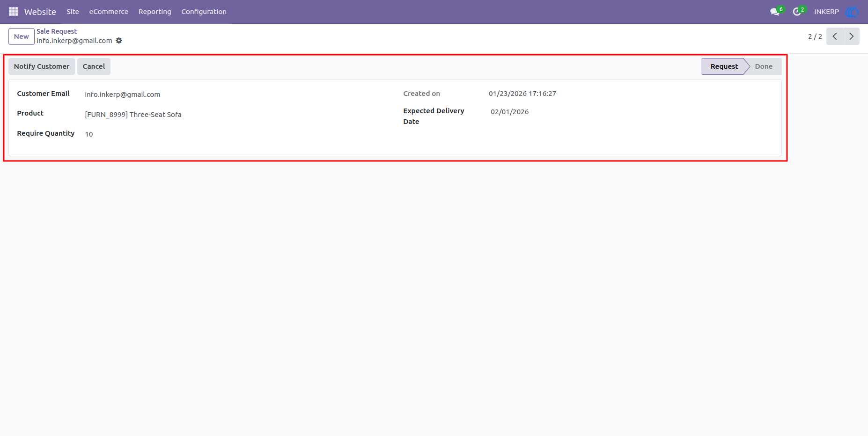Open the gear actions menu beside record name

[x=119, y=41]
